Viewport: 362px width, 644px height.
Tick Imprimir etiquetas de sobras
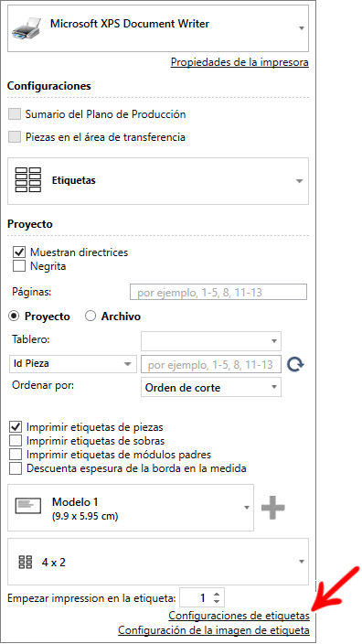point(16,441)
